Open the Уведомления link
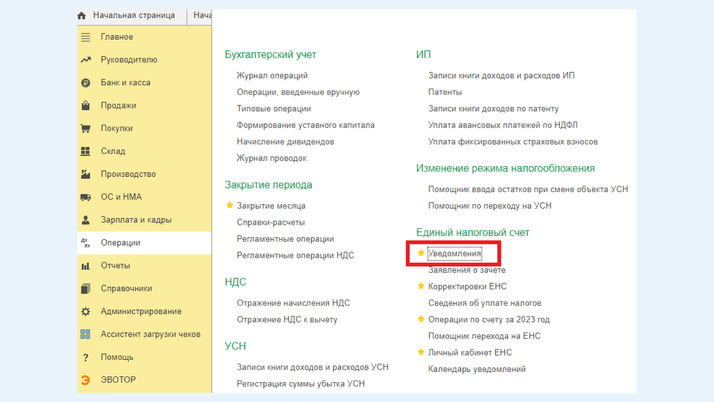The width and height of the screenshot is (714, 402). click(x=454, y=254)
